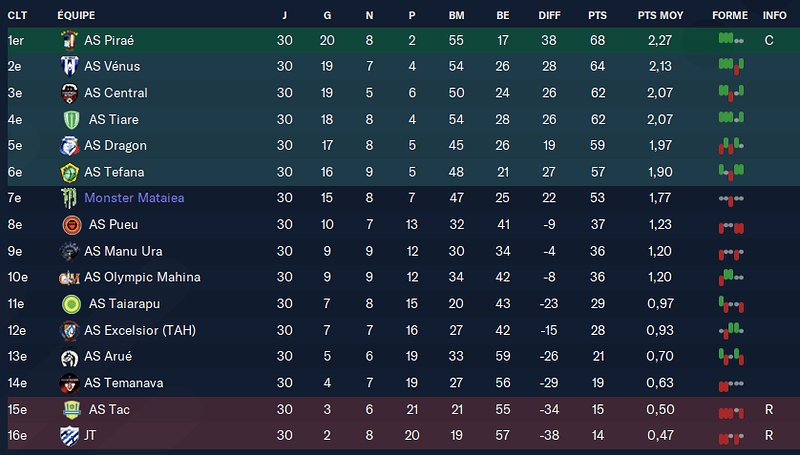Click the FORME column header
Image resolution: width=800 pixels, height=455 pixels.
point(730,15)
